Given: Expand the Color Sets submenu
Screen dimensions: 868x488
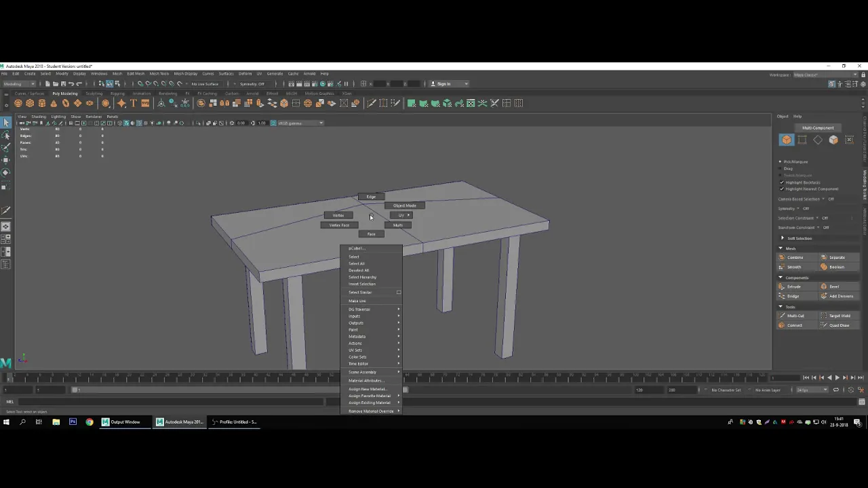Looking at the screenshot, I should [372, 357].
